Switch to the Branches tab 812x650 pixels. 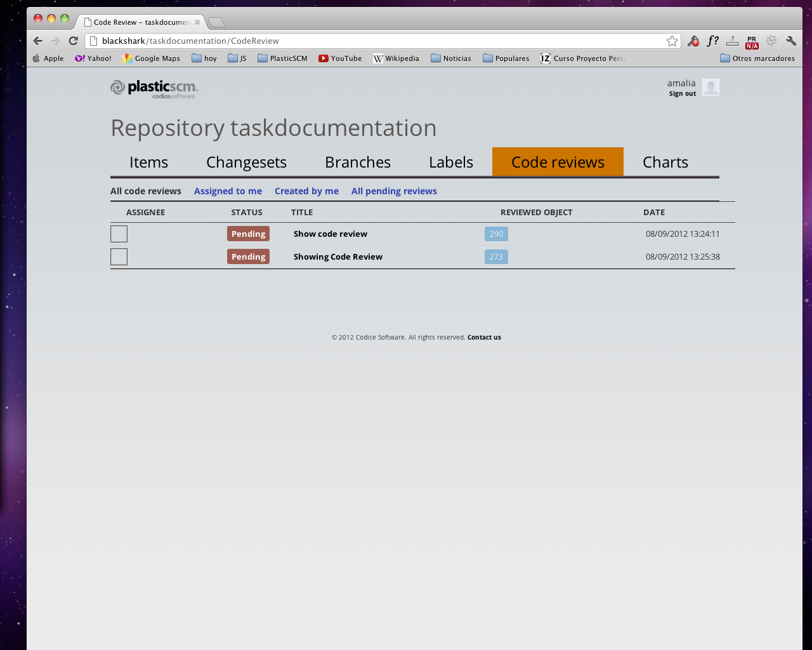point(357,162)
